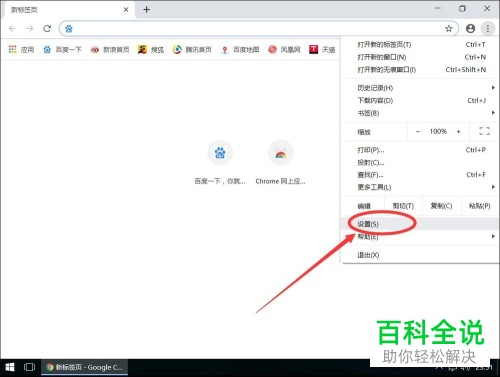This screenshot has height=377, width=500.
Task: Open the Downloads (D) menu entry
Action: pos(420,100)
